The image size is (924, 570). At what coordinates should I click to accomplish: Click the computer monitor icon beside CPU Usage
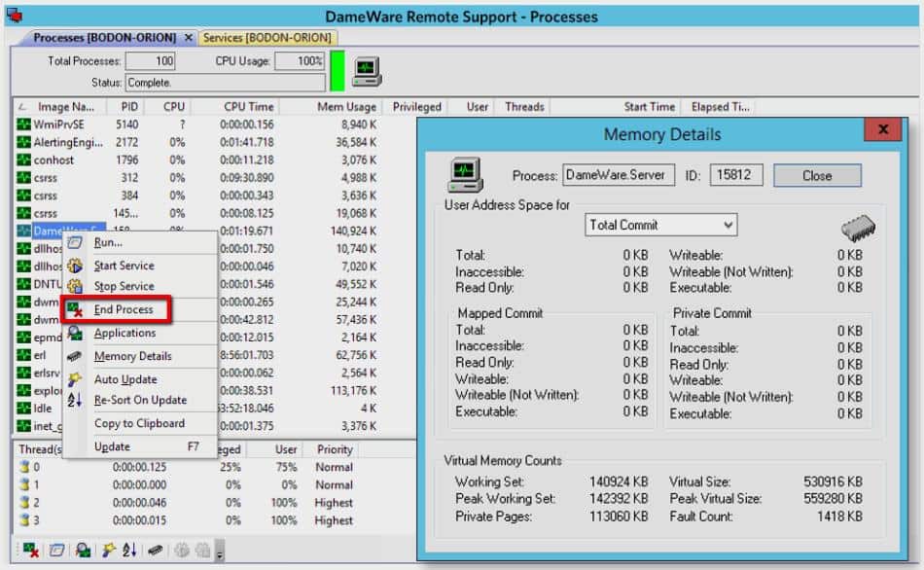pos(367,71)
